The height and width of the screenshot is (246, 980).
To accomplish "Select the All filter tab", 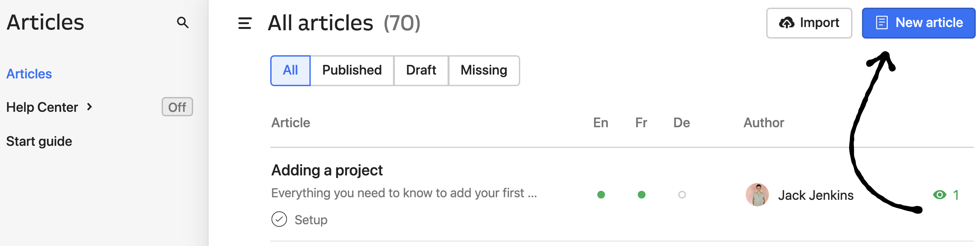I will tap(290, 70).
